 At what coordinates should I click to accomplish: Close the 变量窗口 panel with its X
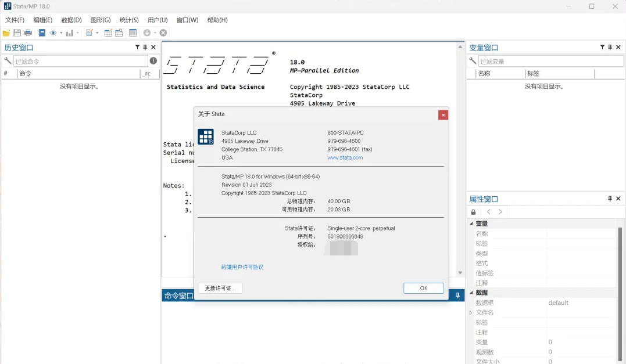(x=618, y=47)
